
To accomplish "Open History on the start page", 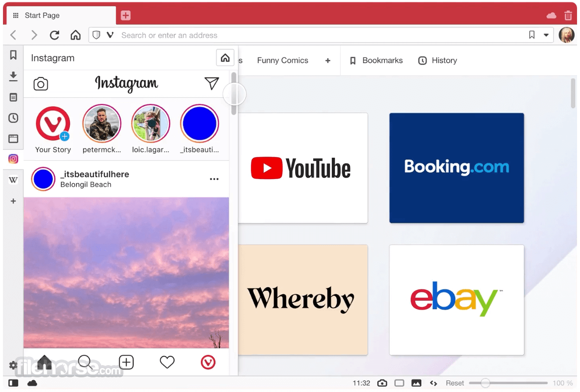I will (438, 60).
